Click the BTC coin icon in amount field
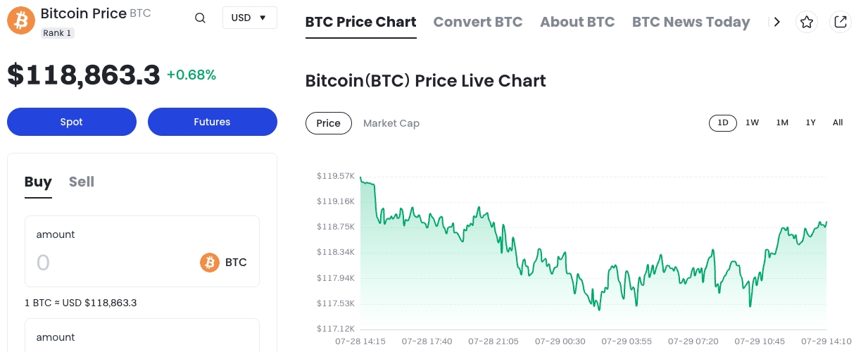Screen dimensions: 868x352 click(210, 263)
